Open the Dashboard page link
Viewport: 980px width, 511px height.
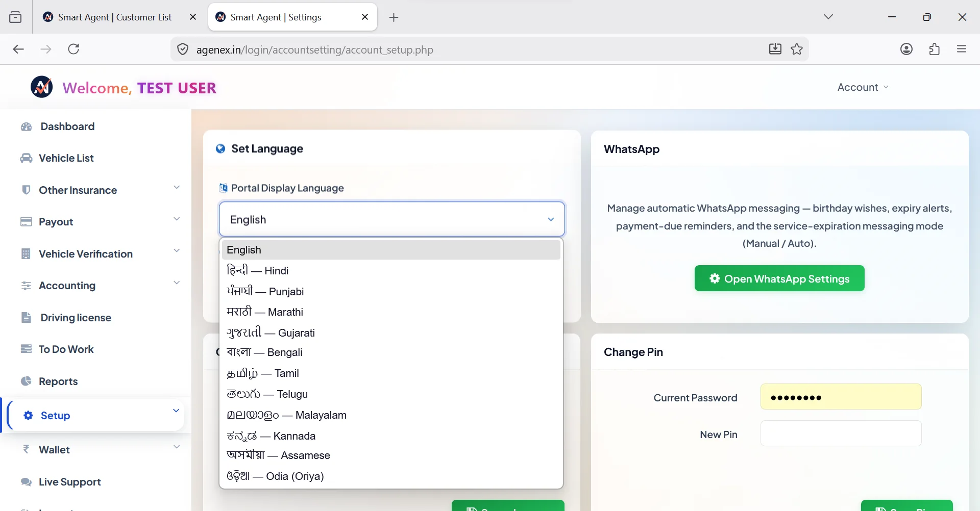pos(67,126)
